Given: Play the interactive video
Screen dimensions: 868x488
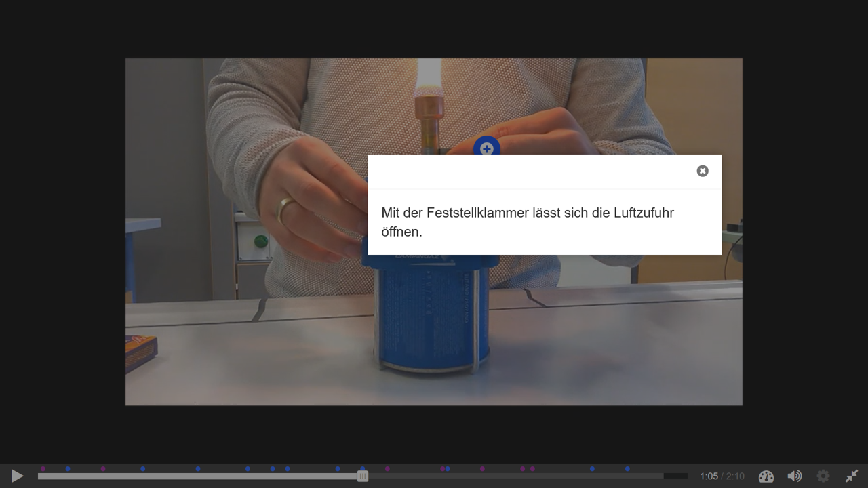Looking at the screenshot, I should [18, 476].
